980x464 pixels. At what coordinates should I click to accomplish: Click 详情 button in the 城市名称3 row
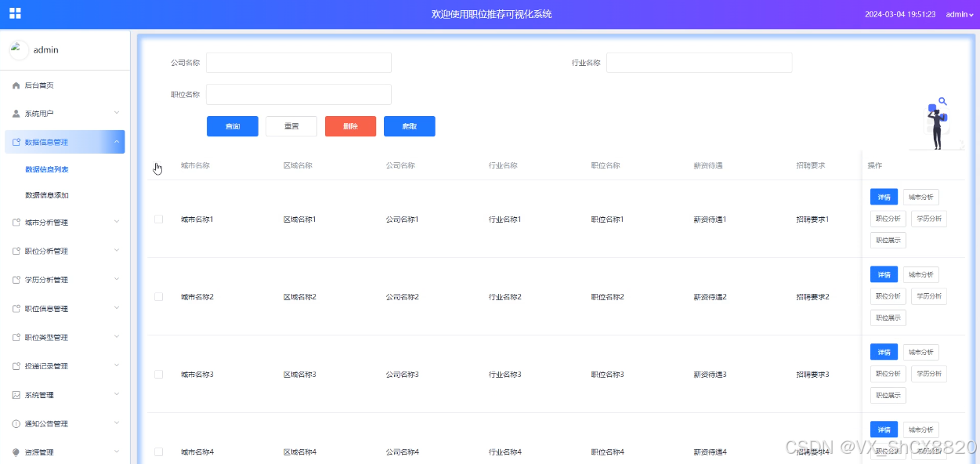(884, 352)
